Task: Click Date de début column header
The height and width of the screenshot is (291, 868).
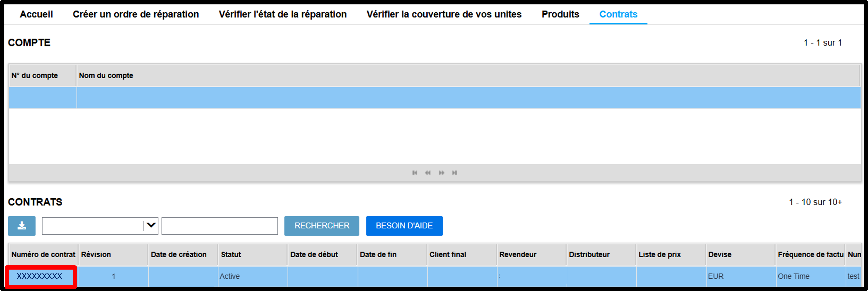Action: (x=323, y=255)
